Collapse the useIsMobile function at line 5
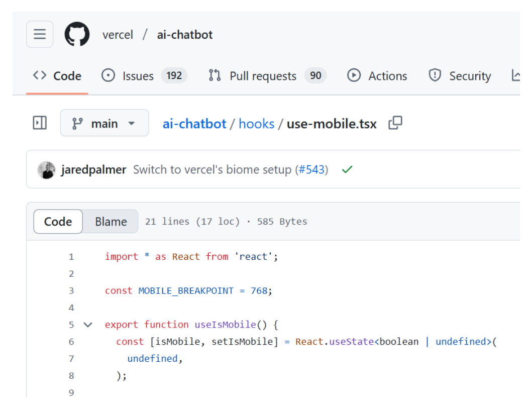 (x=88, y=325)
